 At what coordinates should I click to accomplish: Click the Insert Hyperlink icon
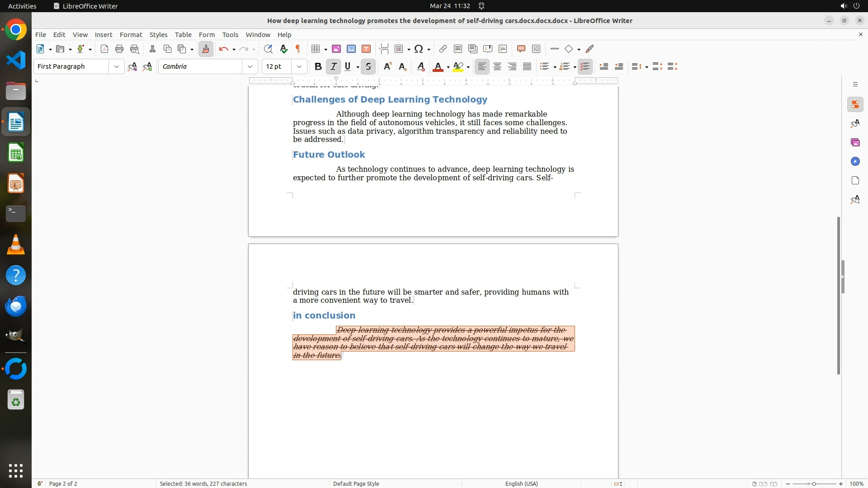443,49
